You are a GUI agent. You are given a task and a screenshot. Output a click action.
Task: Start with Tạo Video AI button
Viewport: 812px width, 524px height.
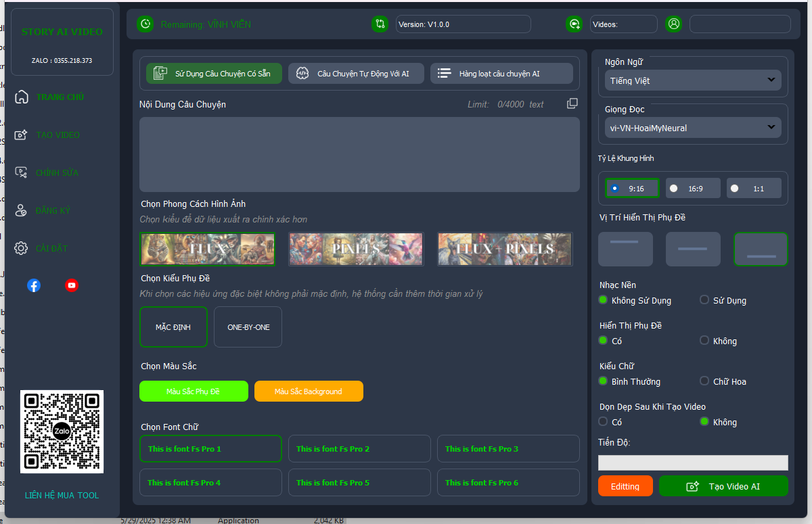723,486
